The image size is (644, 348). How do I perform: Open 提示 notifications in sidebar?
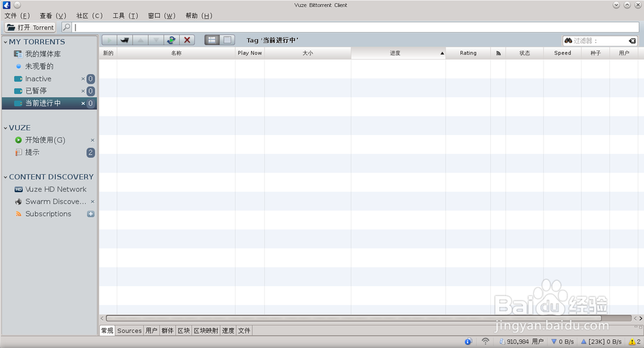[x=32, y=152]
